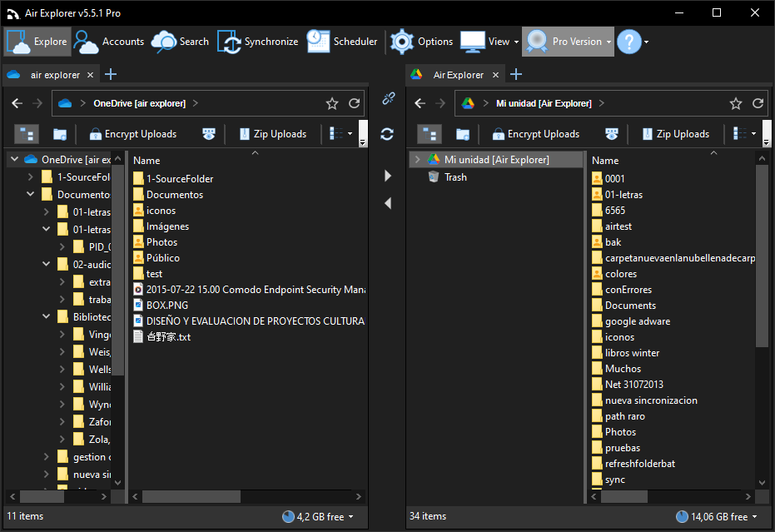Screen dimensions: 775x532
Task: Toggle folder tree view in right pane
Action: click(x=430, y=134)
